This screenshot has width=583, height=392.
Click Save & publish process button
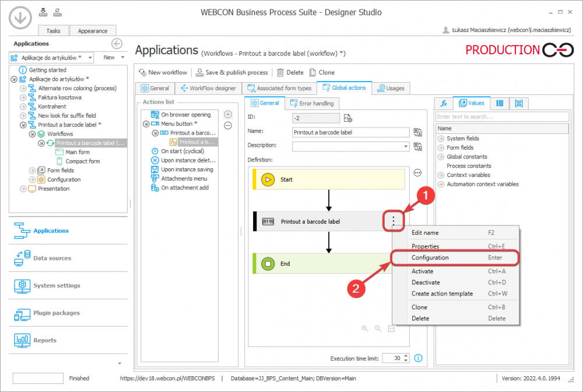click(x=231, y=72)
